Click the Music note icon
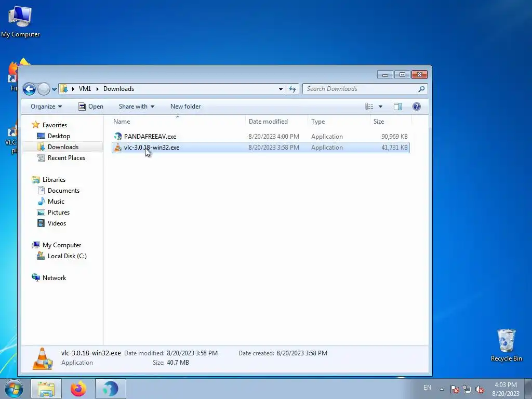This screenshot has height=399, width=532. pos(41,201)
